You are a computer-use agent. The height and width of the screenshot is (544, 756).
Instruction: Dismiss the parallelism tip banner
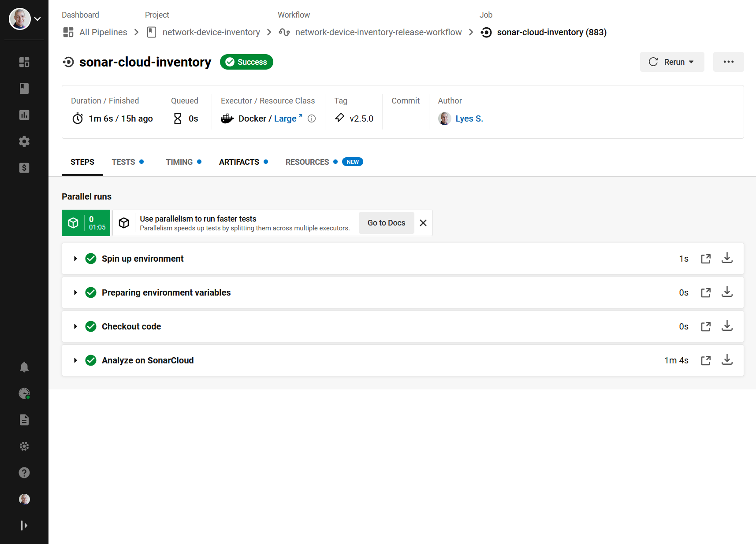coord(423,223)
